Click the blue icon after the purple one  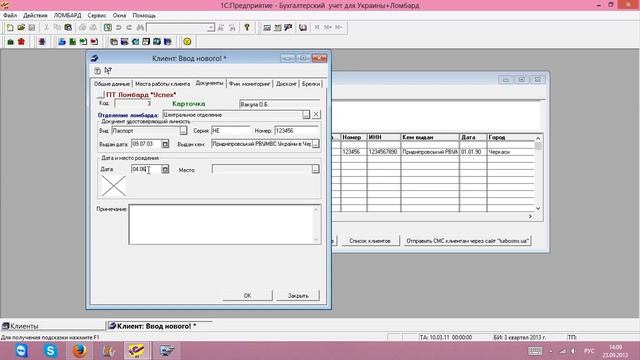[62, 42]
